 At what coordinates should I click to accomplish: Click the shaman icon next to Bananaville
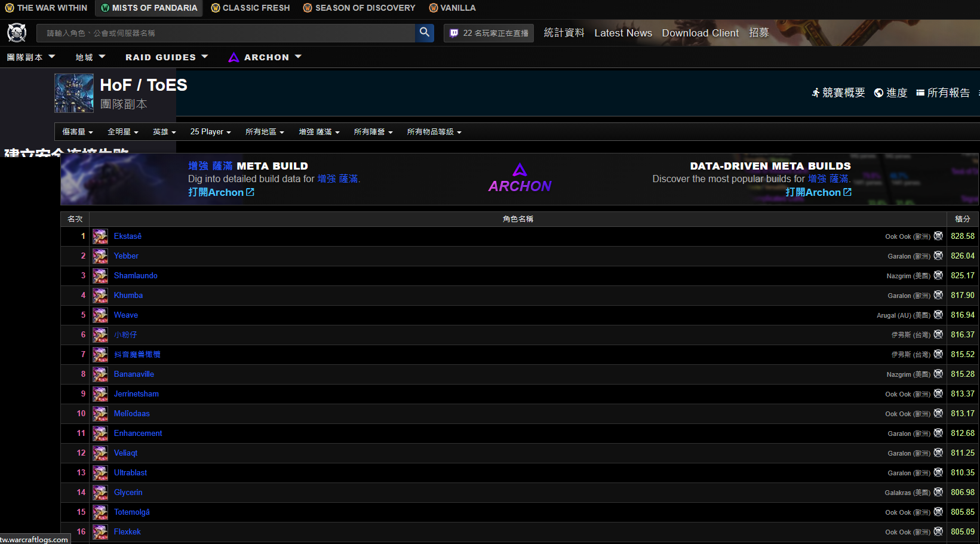(100, 374)
